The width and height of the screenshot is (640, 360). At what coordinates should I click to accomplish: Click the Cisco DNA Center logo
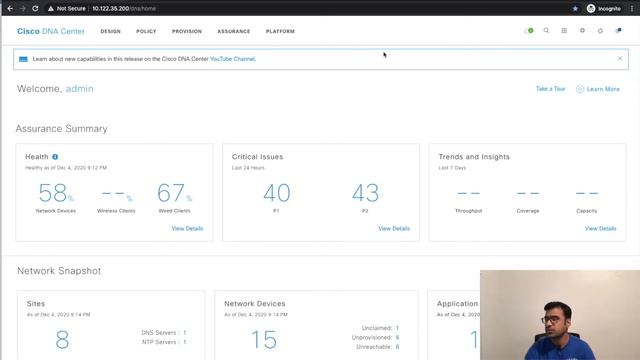click(x=51, y=31)
